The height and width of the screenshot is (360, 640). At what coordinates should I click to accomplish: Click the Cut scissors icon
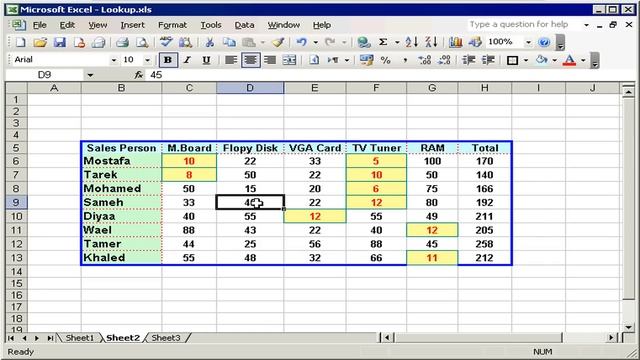209,42
